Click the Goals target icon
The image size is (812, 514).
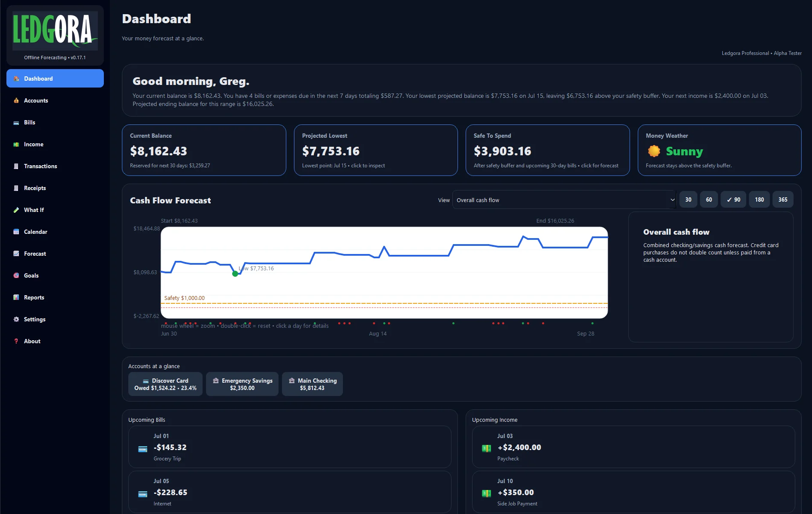click(x=16, y=276)
